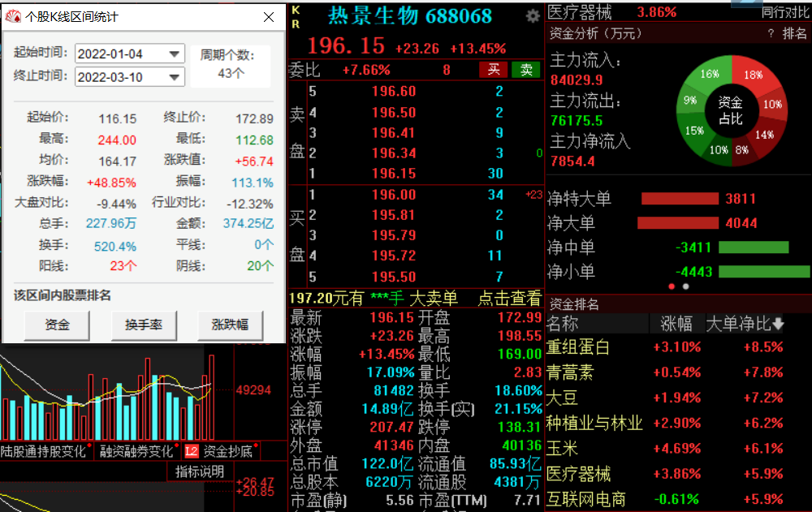Click buy level 3 price 195.79
The height and width of the screenshot is (512, 812).
[394, 235]
